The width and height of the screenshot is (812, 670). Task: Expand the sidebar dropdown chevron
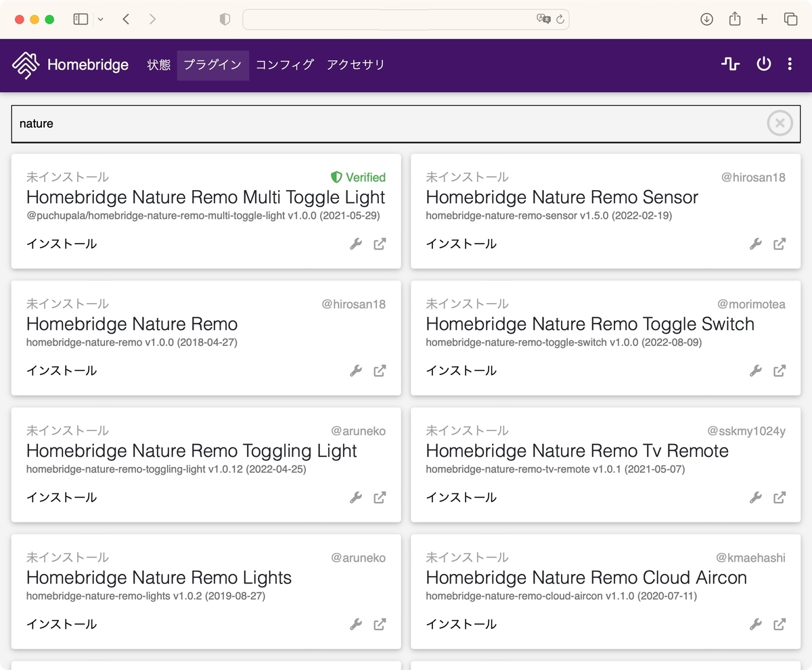101,20
